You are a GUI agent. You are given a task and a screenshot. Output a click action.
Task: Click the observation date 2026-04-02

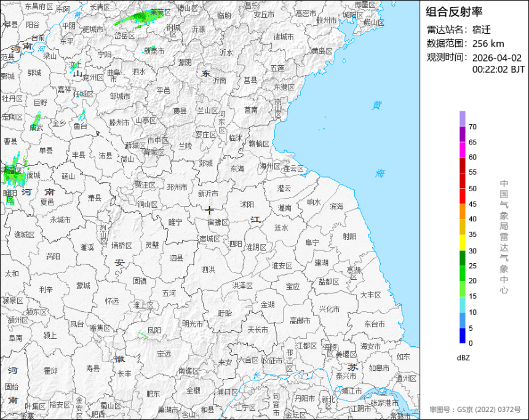click(x=496, y=58)
